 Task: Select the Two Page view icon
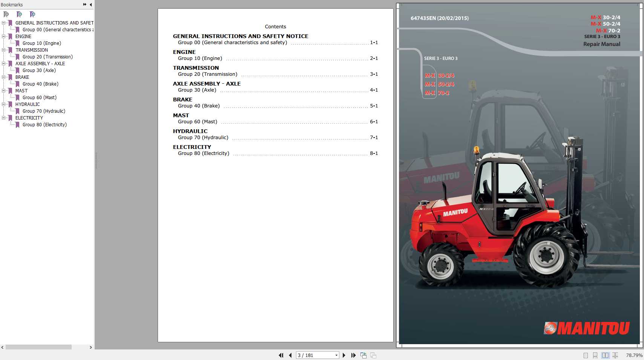point(606,355)
